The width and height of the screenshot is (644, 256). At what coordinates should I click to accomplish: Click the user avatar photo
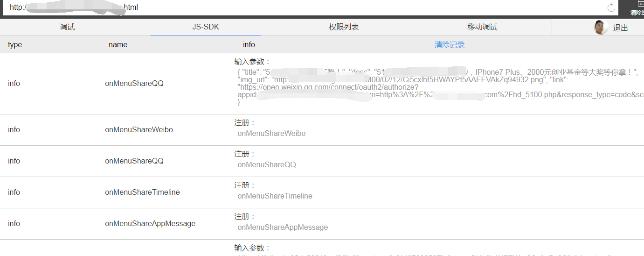[601, 27]
